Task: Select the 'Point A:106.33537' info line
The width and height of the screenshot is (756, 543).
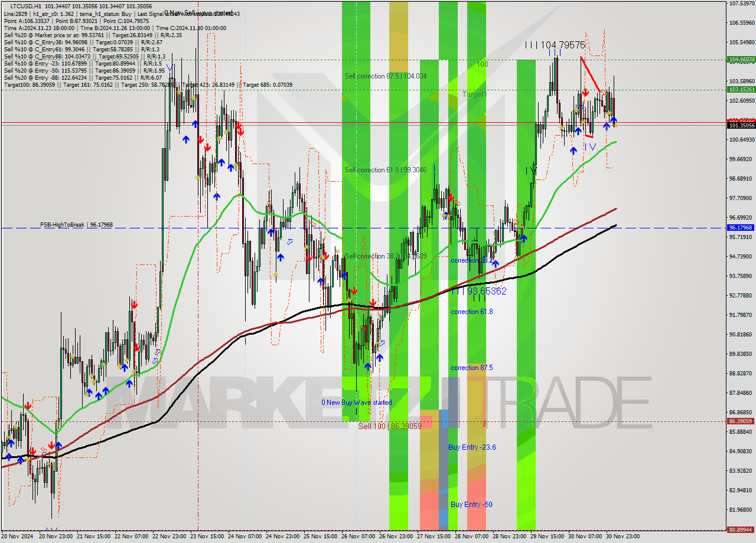Action: click(77, 21)
